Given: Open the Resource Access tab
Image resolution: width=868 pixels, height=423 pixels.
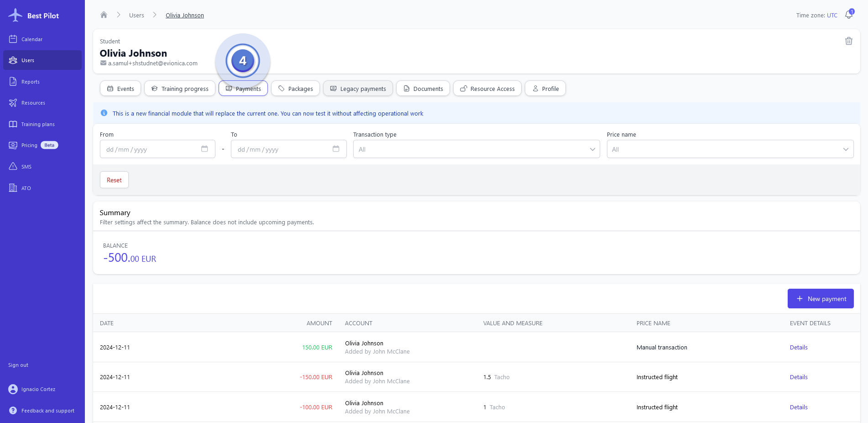Looking at the screenshot, I should tap(487, 89).
